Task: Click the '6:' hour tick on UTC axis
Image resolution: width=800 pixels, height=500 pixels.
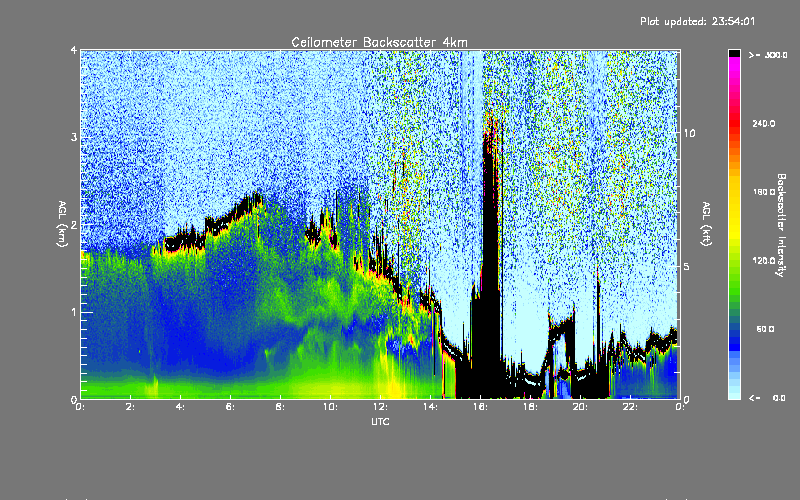Action: point(230,407)
